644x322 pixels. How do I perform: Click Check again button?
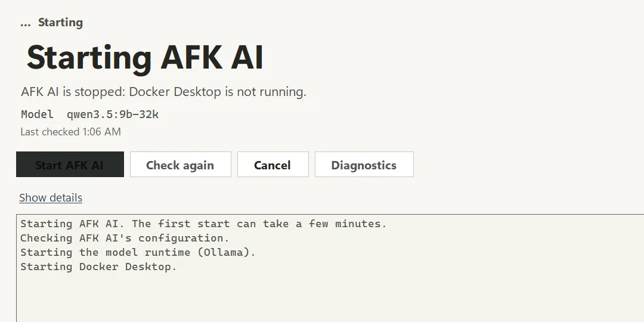coord(180,165)
